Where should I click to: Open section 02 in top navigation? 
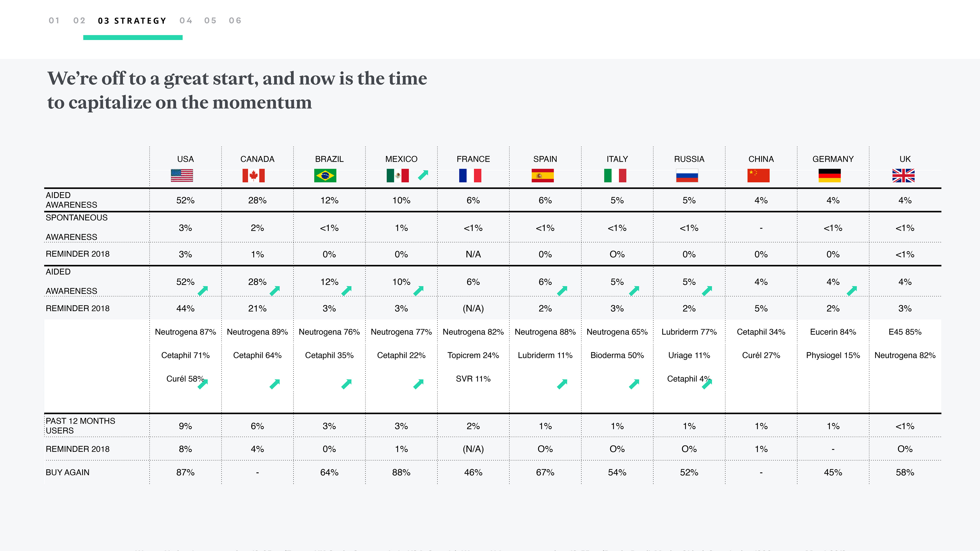(x=79, y=20)
